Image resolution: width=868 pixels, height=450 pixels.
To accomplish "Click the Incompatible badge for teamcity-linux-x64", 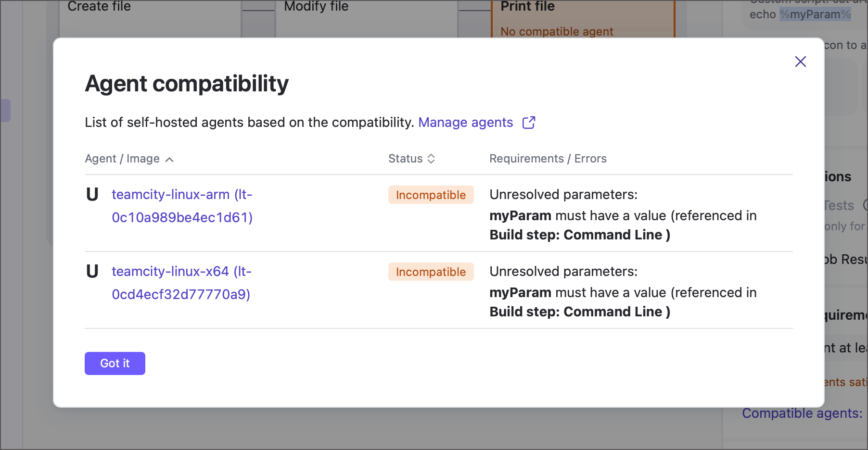I will pyautogui.click(x=431, y=272).
